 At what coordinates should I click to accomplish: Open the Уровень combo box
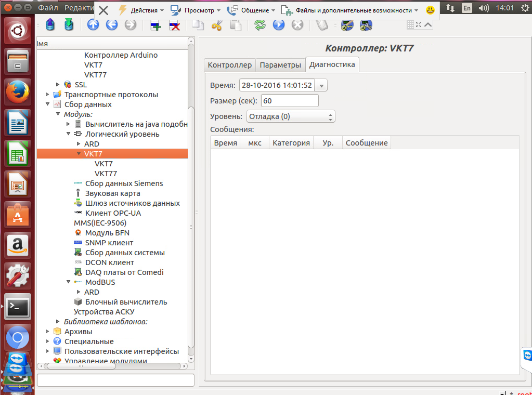coord(291,116)
